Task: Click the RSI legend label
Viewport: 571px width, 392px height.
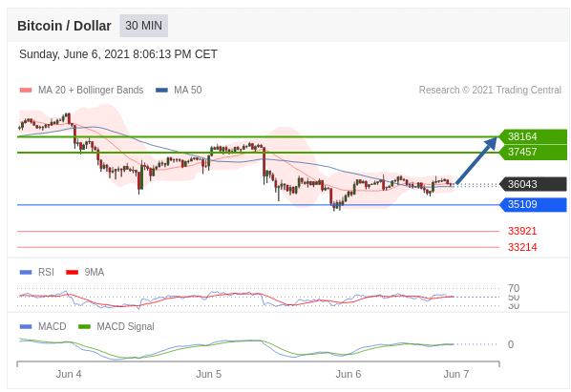Action: pos(46,273)
